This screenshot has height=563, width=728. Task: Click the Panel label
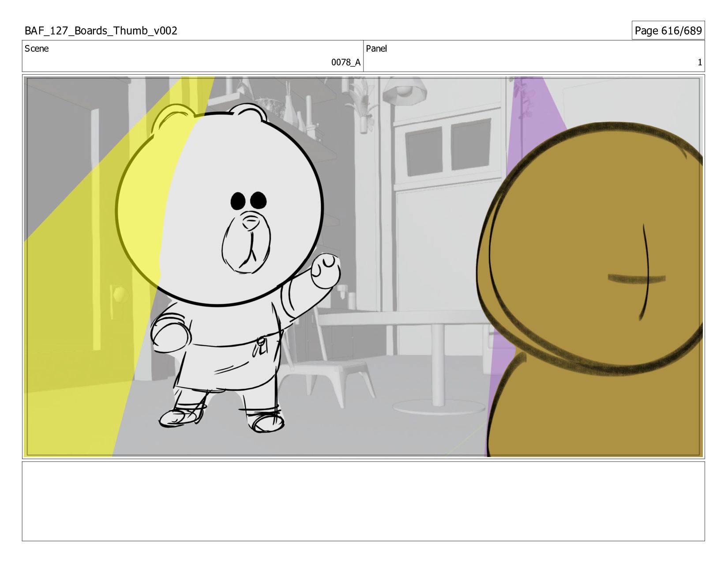(376, 49)
